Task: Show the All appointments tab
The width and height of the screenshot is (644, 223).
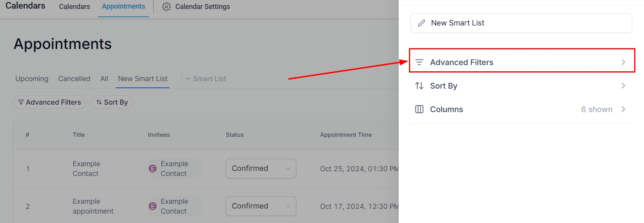Action: pos(104,79)
